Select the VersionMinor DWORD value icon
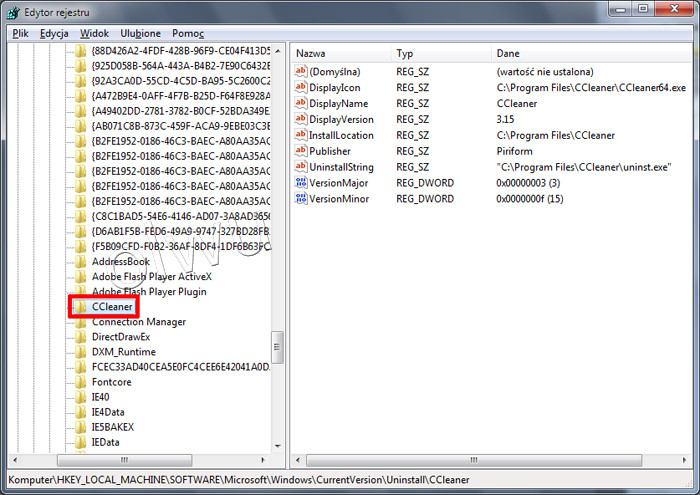This screenshot has height=495, width=700. 301,199
